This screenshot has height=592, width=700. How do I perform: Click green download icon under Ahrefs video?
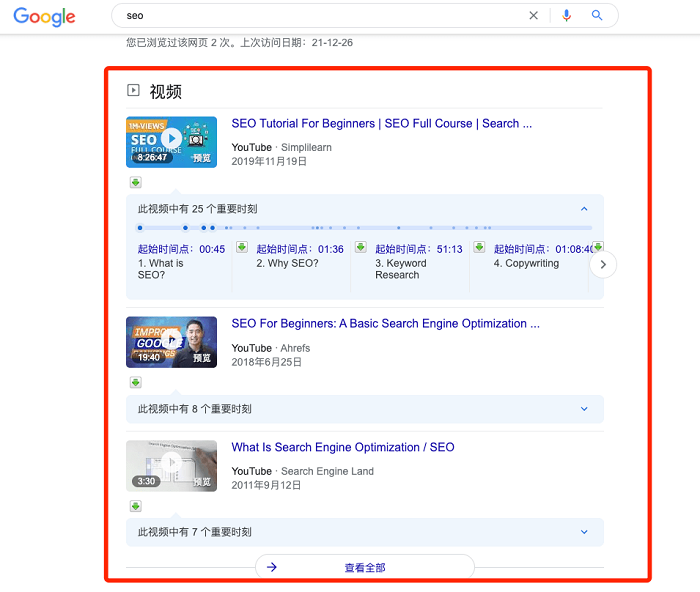136,382
